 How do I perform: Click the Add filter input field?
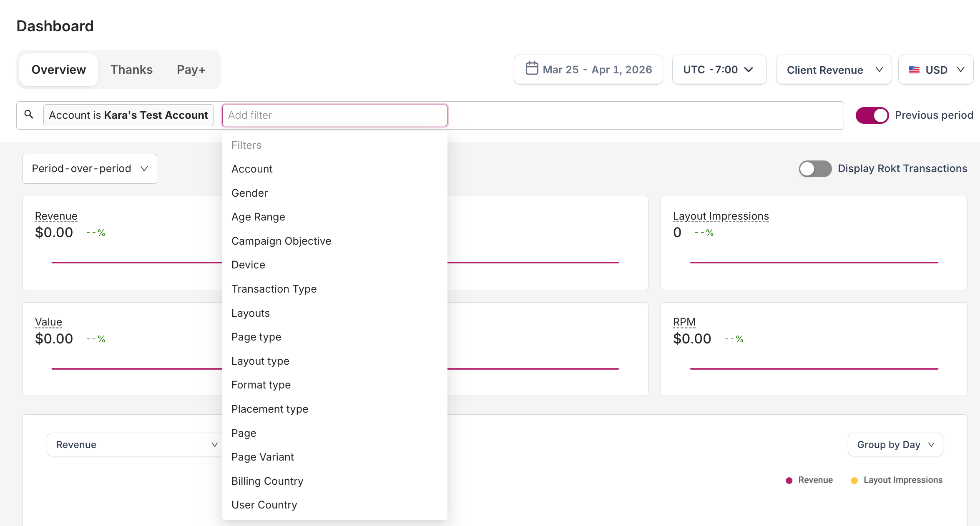334,115
